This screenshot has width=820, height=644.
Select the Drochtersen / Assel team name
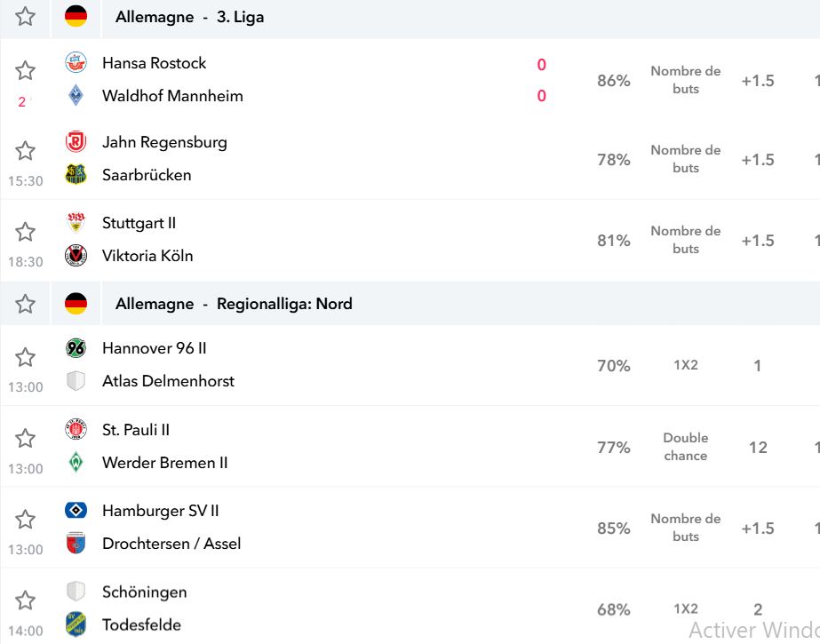point(171,544)
